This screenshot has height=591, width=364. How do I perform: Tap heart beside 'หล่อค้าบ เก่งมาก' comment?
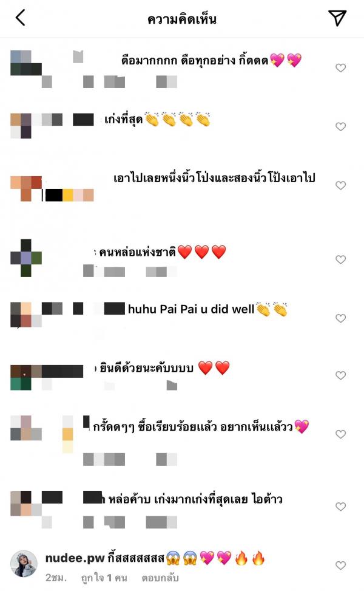(x=341, y=507)
